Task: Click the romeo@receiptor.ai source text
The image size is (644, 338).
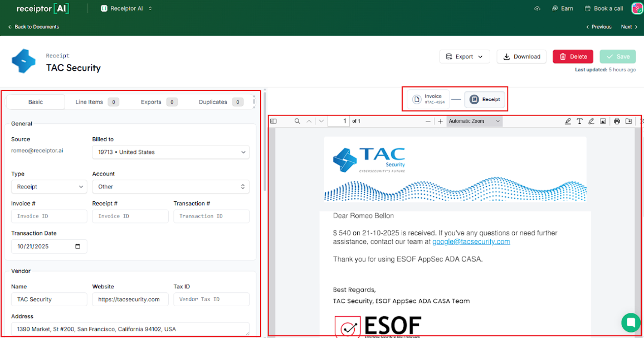Action: [x=37, y=151]
